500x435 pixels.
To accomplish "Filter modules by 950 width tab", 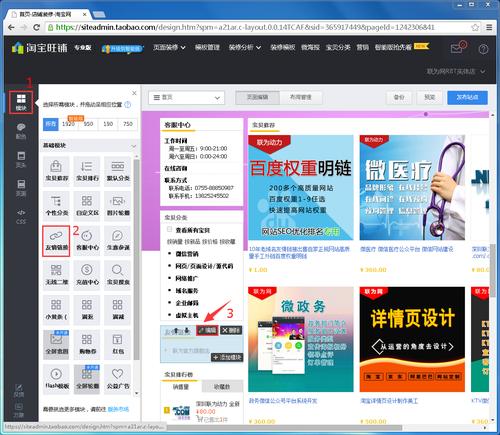I will [x=88, y=124].
